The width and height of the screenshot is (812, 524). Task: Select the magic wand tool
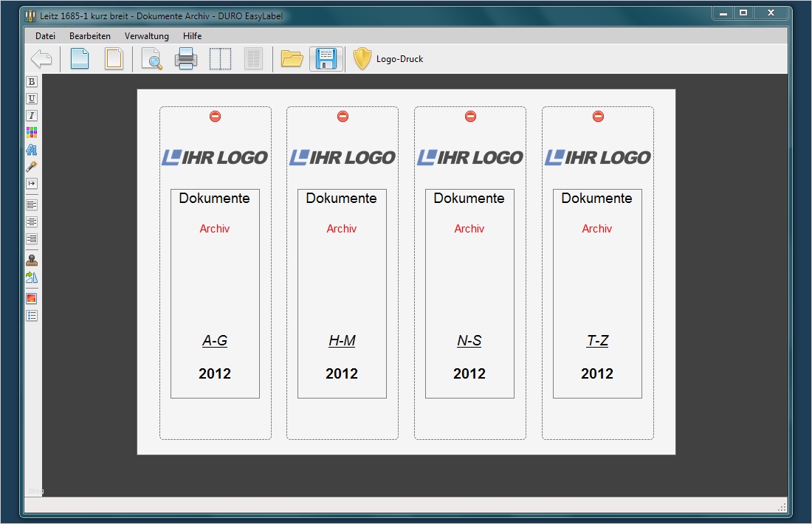coord(32,167)
